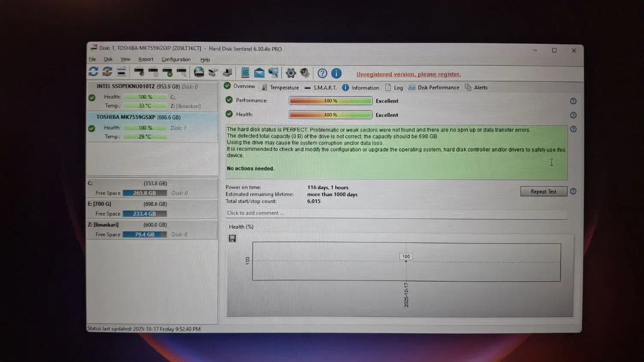Open the gear configuration toolbar icon

291,73
